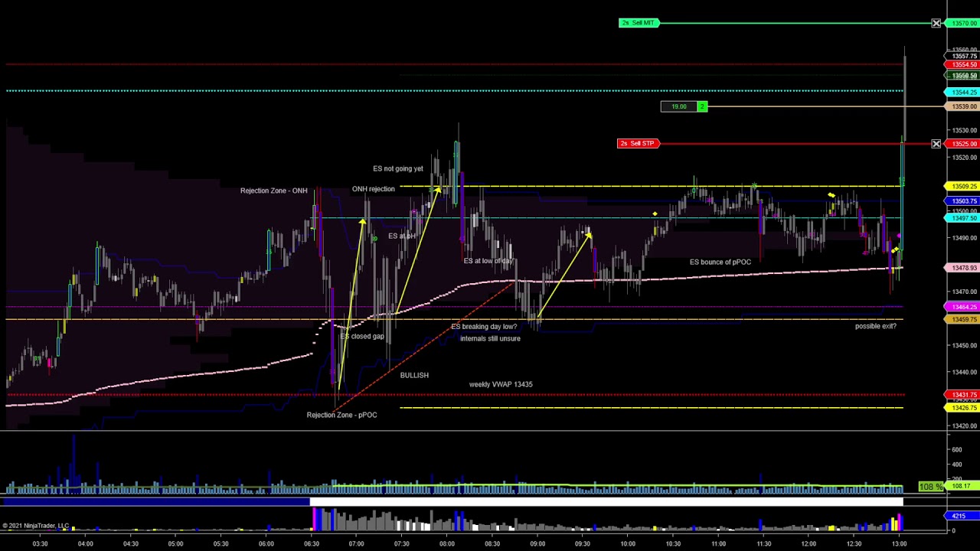Select the 'ONH rejection' annotation
Image resolution: width=980 pixels, height=551 pixels.
[374, 189]
